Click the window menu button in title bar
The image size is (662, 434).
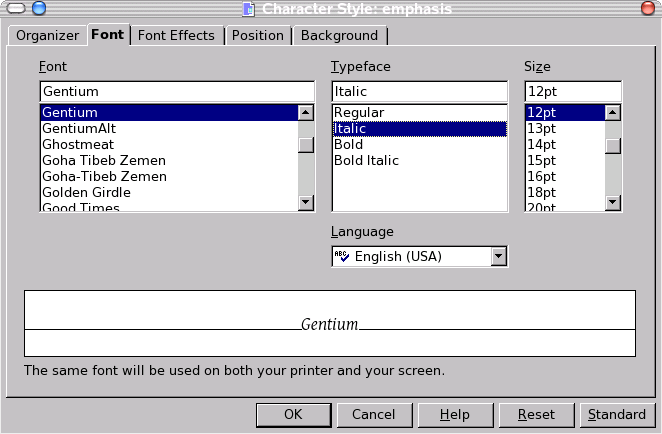17,9
